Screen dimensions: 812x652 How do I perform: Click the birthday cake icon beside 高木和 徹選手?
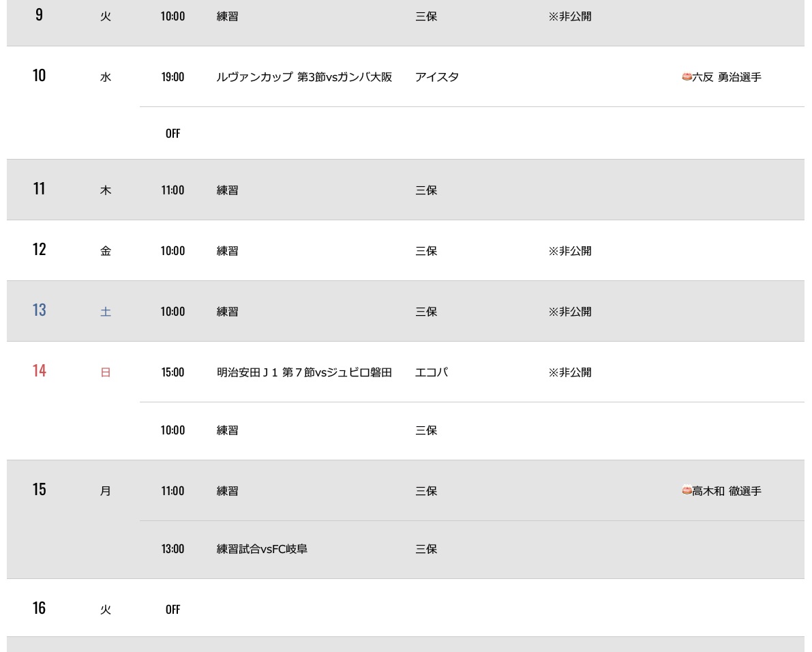click(687, 490)
